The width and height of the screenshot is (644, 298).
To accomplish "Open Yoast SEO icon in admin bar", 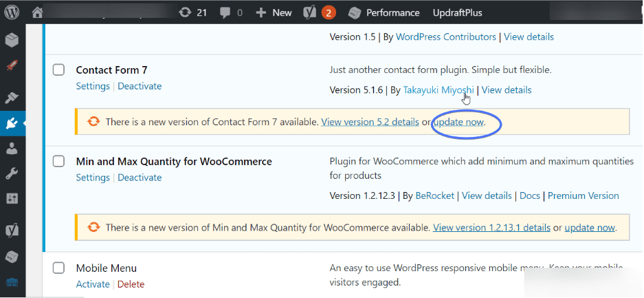I will (310, 13).
